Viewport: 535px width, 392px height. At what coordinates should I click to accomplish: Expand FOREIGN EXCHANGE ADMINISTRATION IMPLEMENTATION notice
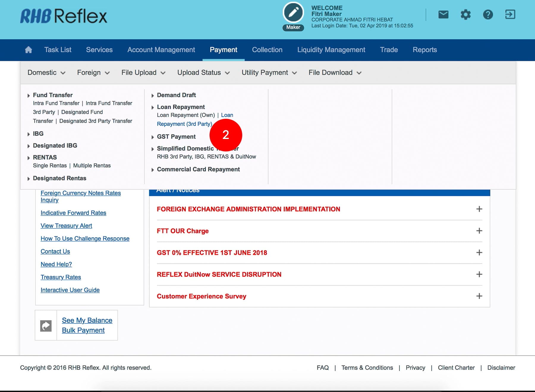coord(479,209)
